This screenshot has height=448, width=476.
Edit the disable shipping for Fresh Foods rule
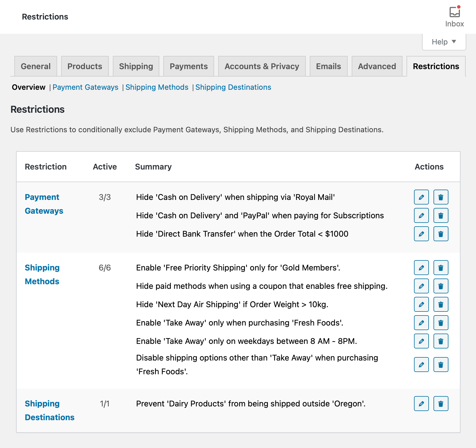coord(421,365)
